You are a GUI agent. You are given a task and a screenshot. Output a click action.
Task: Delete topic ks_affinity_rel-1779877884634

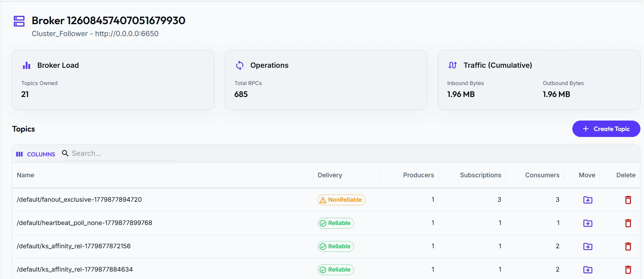pos(628,269)
